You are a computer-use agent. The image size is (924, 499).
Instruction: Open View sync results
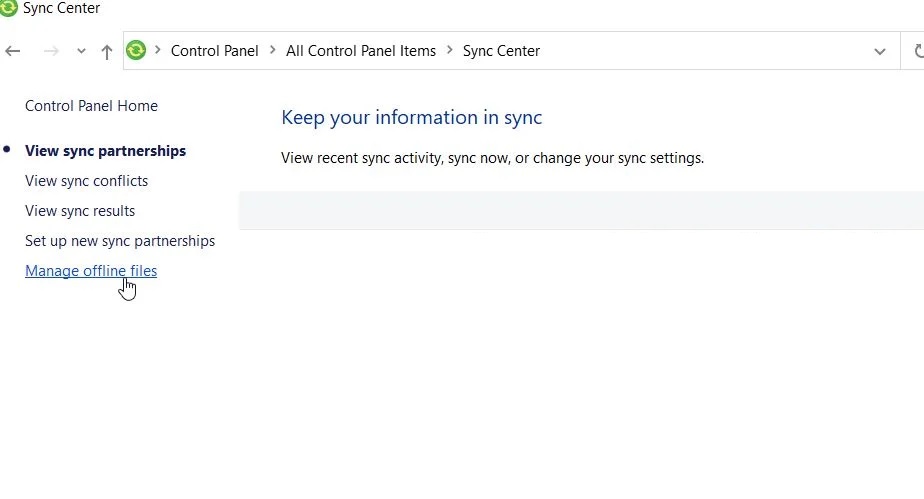pos(80,211)
